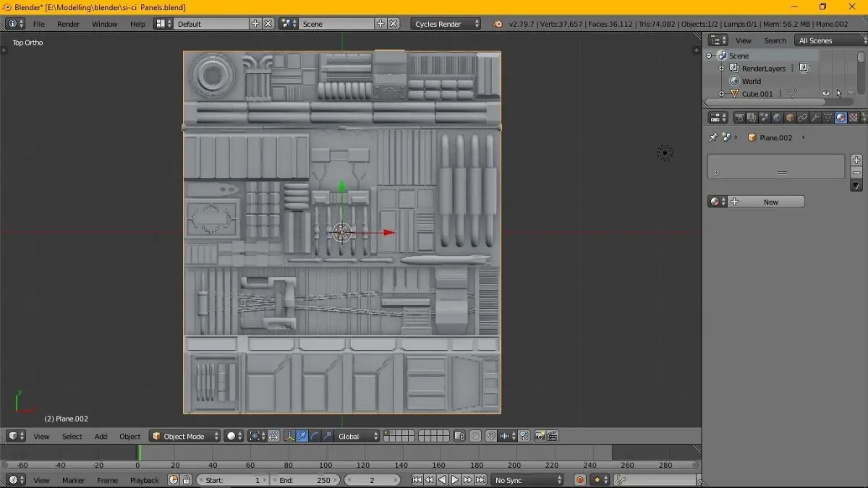Open viewport shading mode dropdown
The height and width of the screenshot is (488, 868).
[x=233, y=436]
